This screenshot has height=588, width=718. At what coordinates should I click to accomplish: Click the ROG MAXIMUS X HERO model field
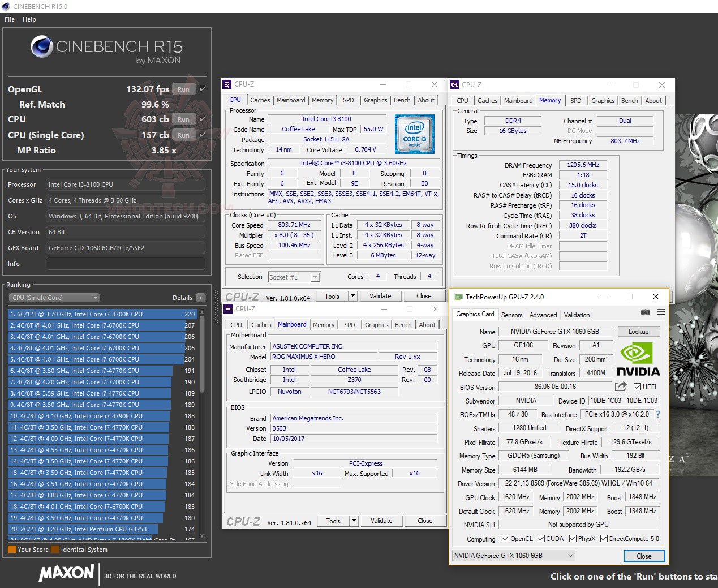click(x=322, y=357)
